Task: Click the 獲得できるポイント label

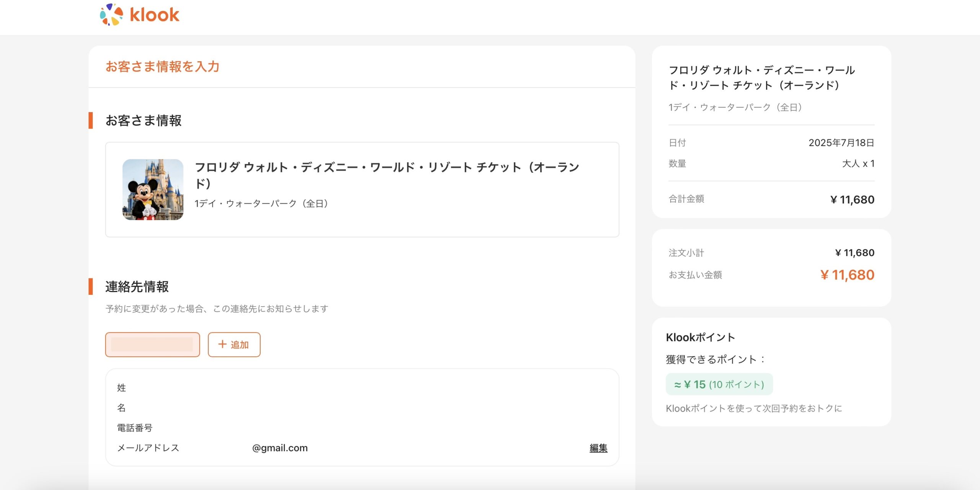Action: tap(715, 359)
